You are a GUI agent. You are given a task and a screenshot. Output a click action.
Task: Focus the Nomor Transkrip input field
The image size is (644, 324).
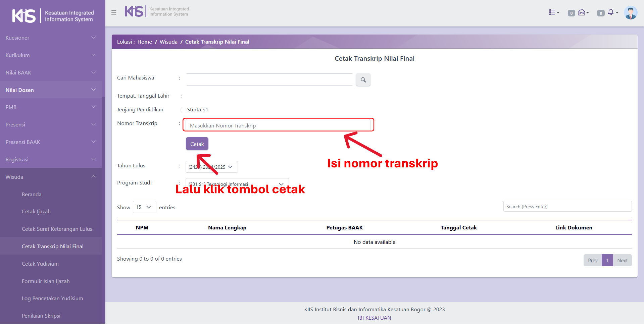pos(278,125)
